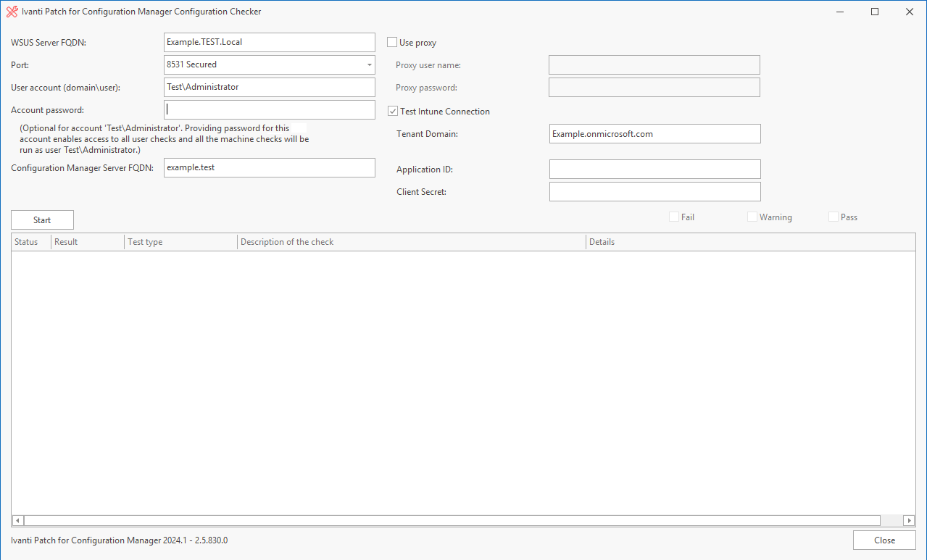Click the Account password field
The image size is (927, 560).
tap(269, 110)
